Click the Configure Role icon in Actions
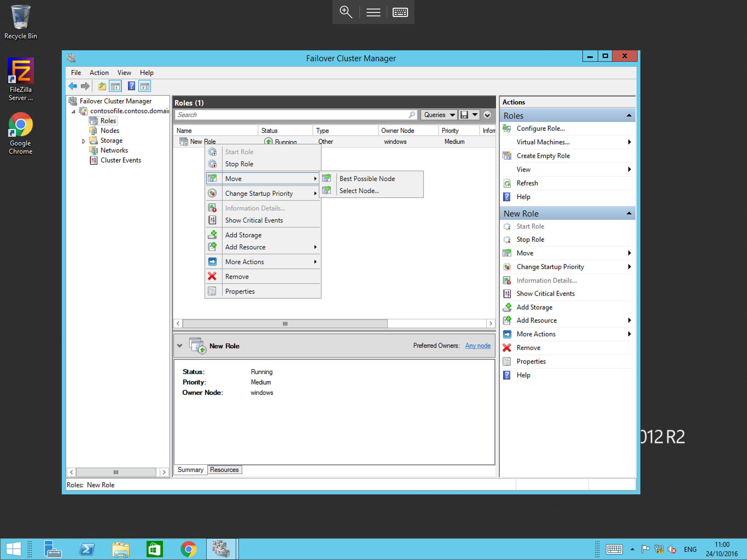Viewport: 747px width, 560px height. [x=507, y=128]
